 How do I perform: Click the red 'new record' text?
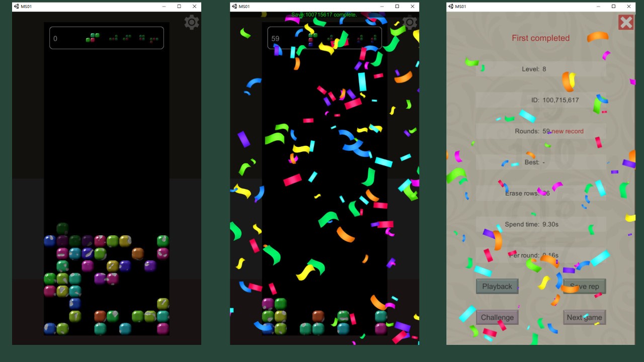pyautogui.click(x=568, y=131)
